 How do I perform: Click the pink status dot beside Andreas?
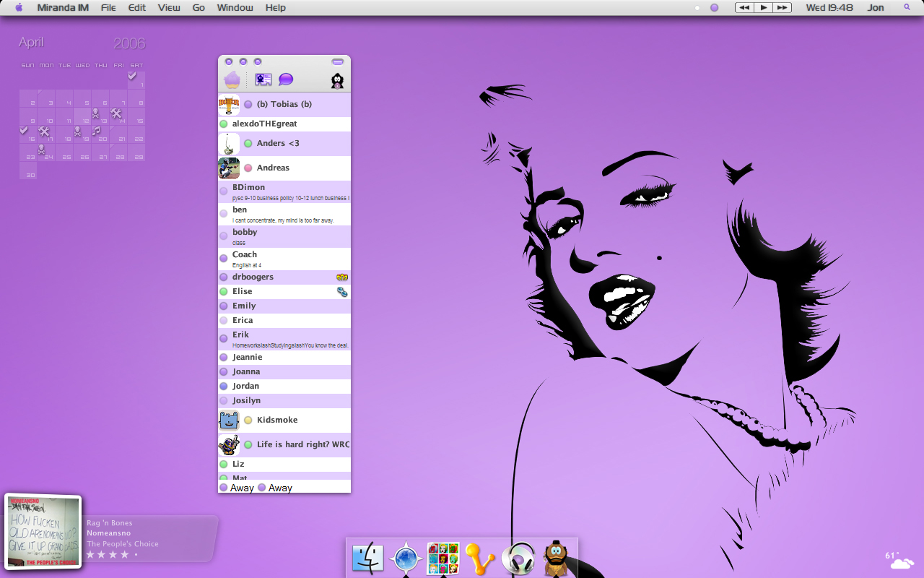tap(248, 168)
